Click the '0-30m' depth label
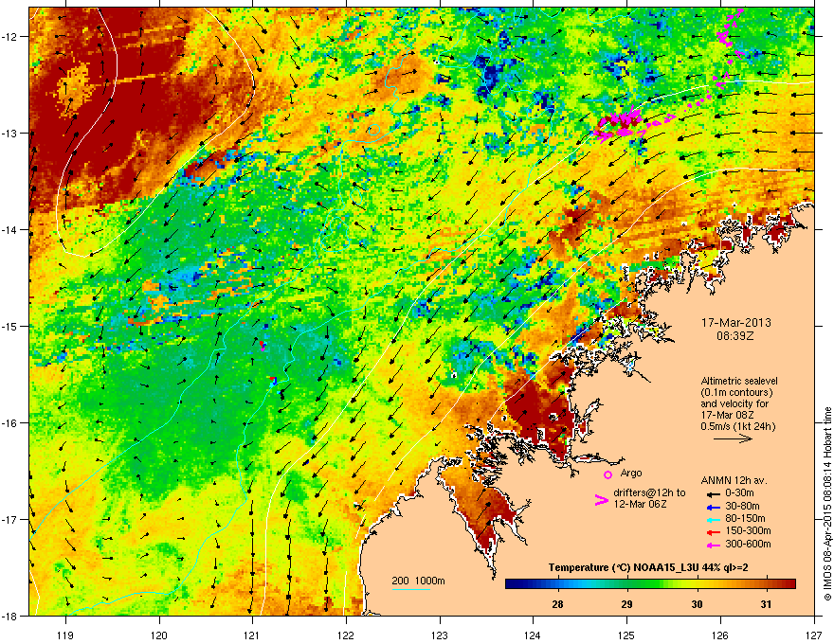 click(739, 493)
